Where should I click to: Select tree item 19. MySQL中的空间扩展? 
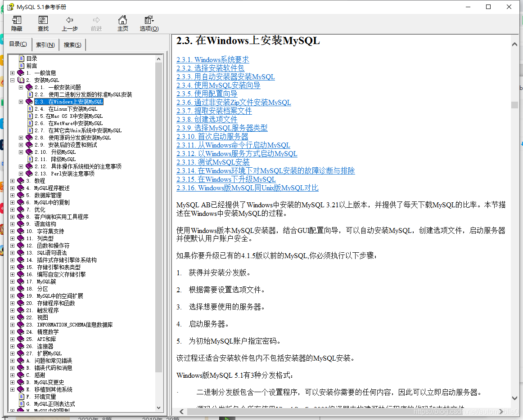tap(55, 296)
